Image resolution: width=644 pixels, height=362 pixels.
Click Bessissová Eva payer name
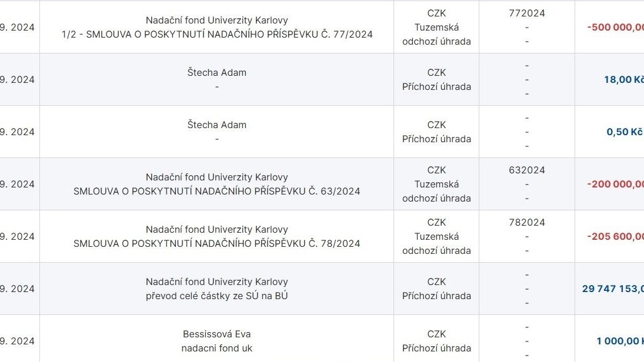[x=217, y=334]
